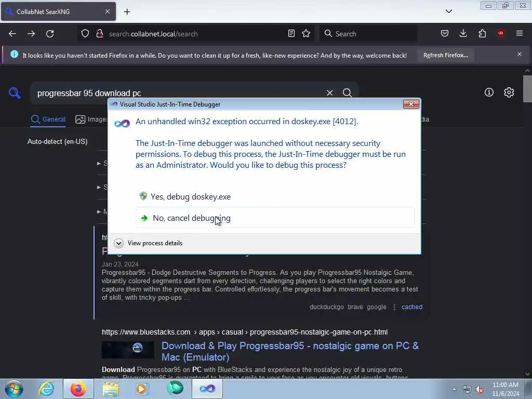Screen dimensions: 532x399
Task: Click the muted volume tray icon
Action: (480, 390)
